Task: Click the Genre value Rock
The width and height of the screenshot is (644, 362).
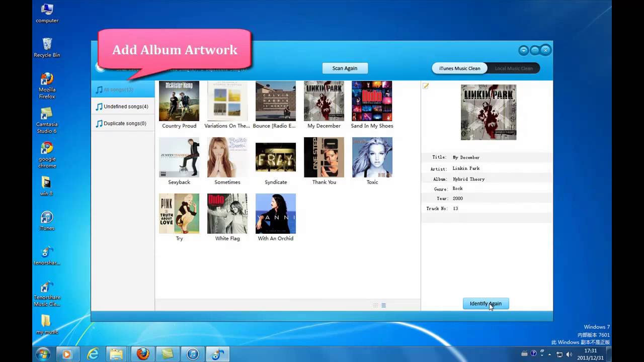Action: click(457, 189)
